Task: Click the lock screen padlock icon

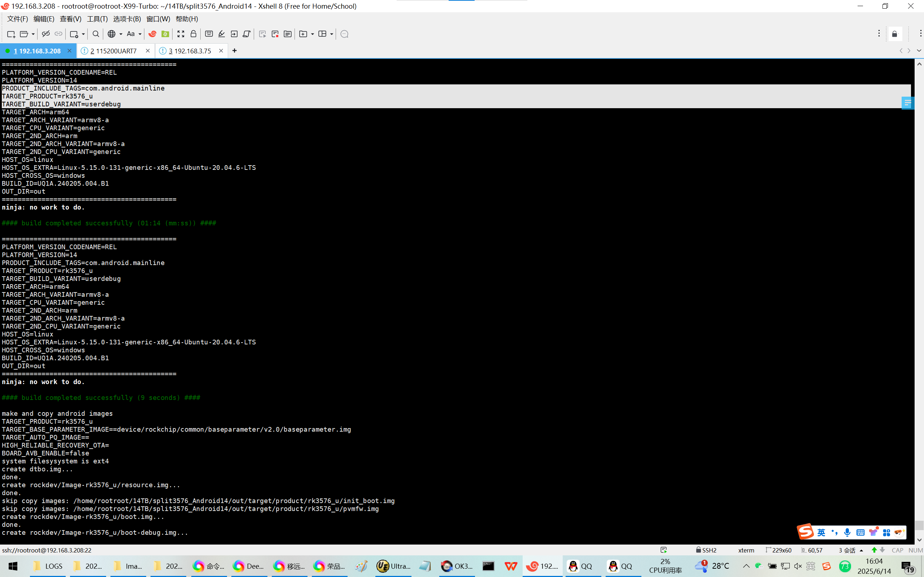Action: pos(193,34)
